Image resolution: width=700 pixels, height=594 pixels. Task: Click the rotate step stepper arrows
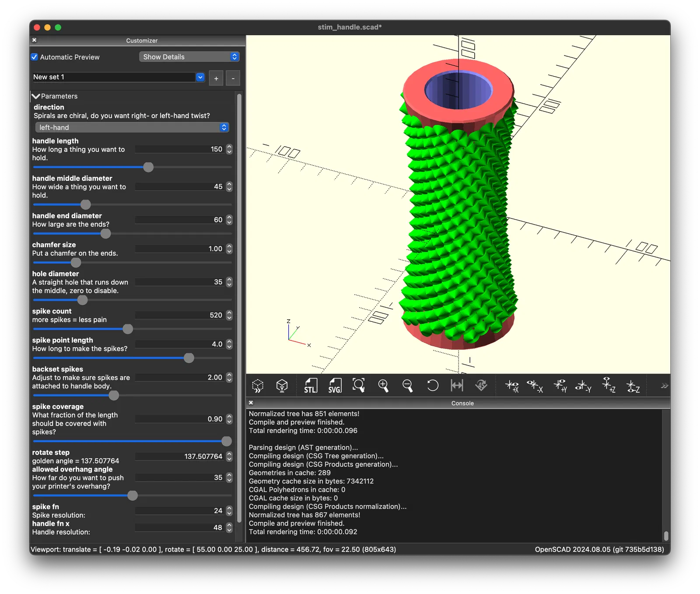coord(229,457)
